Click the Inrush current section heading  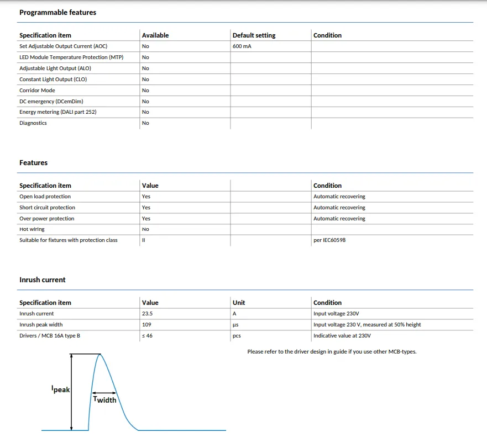click(43, 280)
